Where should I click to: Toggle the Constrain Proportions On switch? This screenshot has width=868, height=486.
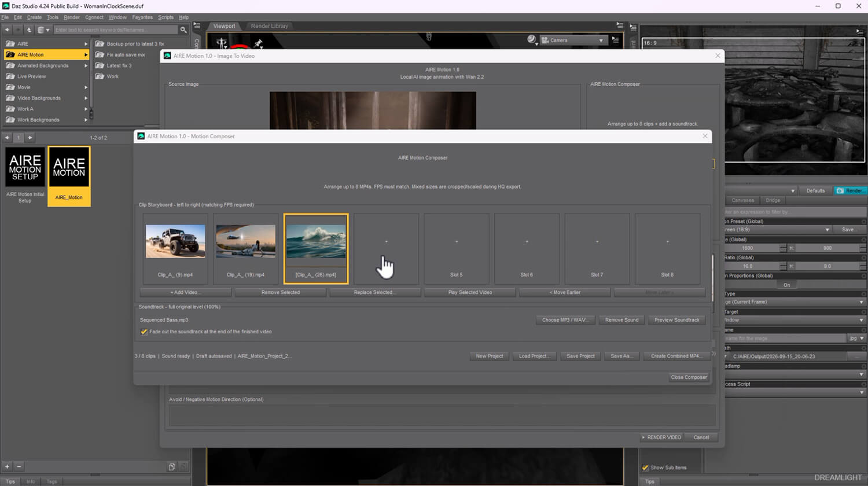[786, 285]
